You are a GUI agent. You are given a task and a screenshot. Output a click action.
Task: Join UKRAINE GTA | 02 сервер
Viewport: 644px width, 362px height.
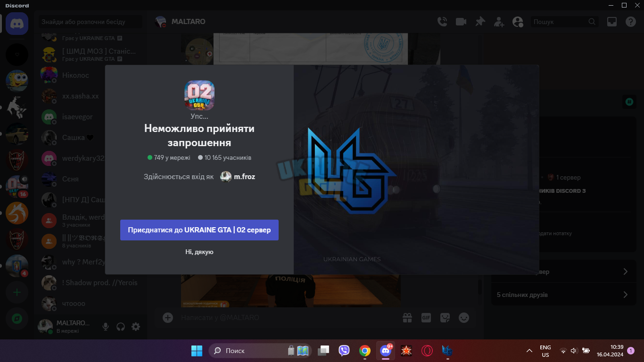(x=199, y=230)
